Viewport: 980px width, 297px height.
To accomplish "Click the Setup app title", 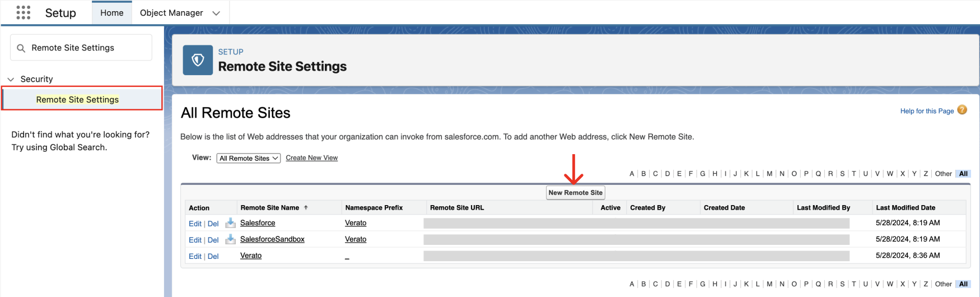I will pyautogui.click(x=60, y=13).
